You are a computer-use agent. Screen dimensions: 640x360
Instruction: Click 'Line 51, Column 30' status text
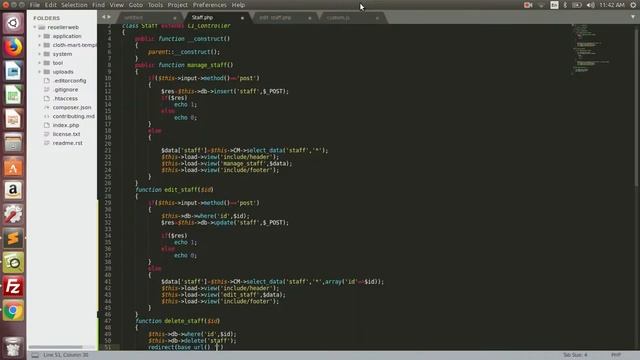tap(66, 355)
